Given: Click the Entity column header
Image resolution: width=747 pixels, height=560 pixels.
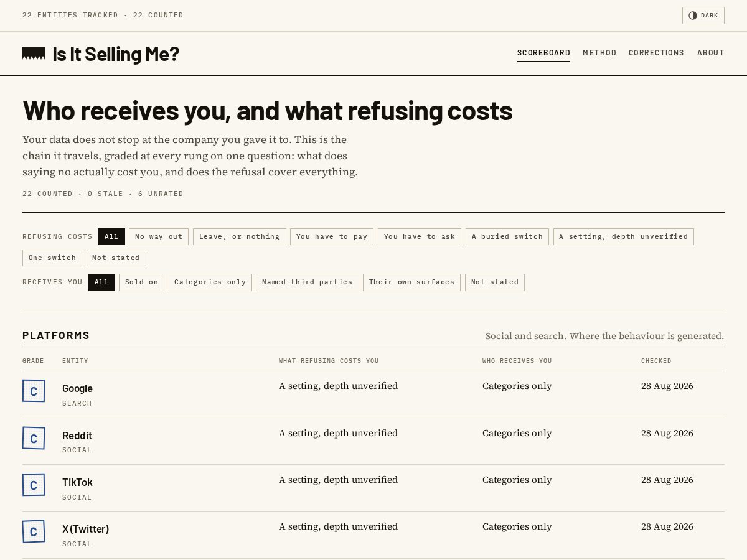Looking at the screenshot, I should pos(75,361).
